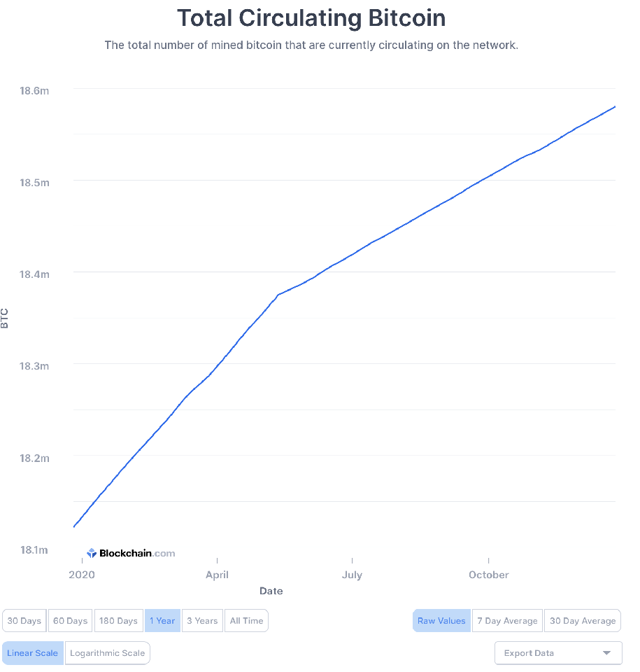Click the Blockchain.com diamond logo icon
This screenshot has width=640, height=672.
pyautogui.click(x=92, y=553)
